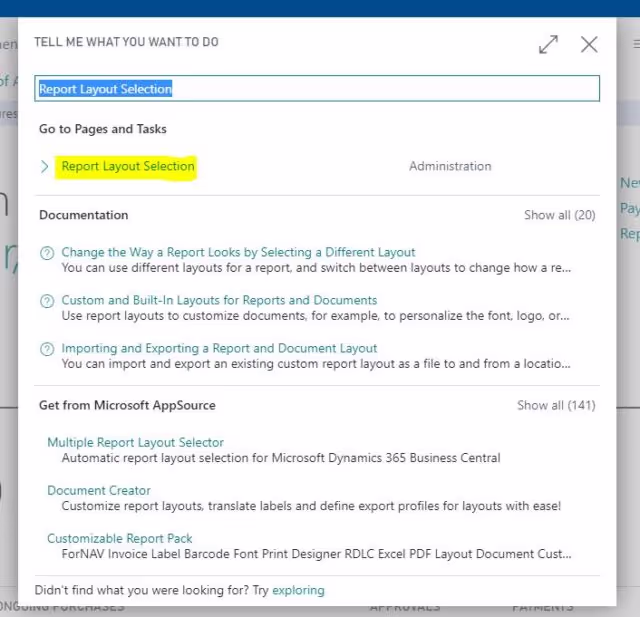This screenshot has width=640, height=617.
Task: Click the Go to Pages and Tasks heading
Action: [x=103, y=129]
